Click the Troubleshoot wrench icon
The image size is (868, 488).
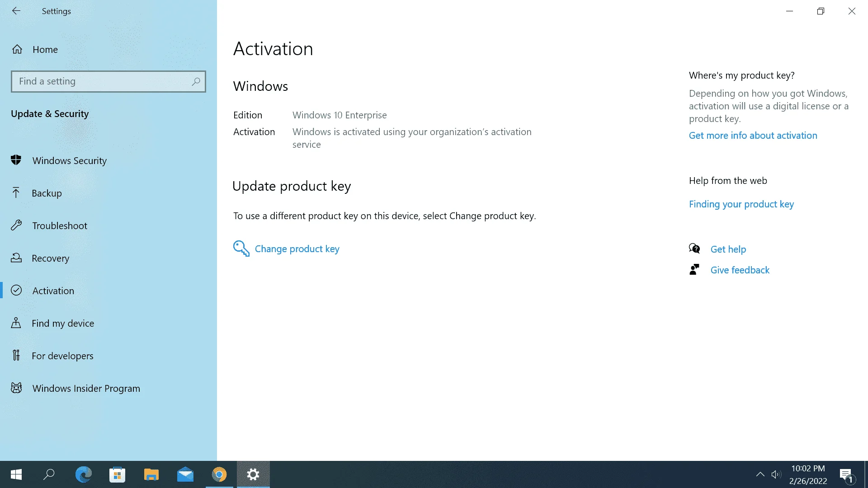pyautogui.click(x=16, y=225)
